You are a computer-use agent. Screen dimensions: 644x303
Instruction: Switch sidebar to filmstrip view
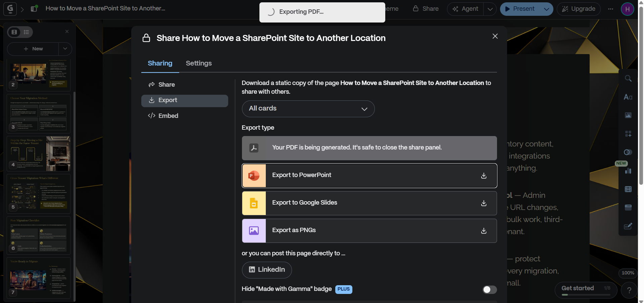[x=14, y=32]
